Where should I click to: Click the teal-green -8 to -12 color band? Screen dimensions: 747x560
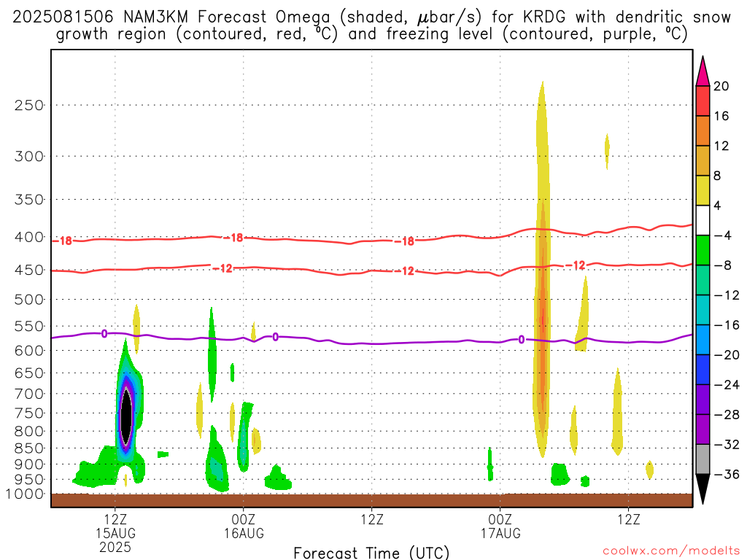click(703, 280)
